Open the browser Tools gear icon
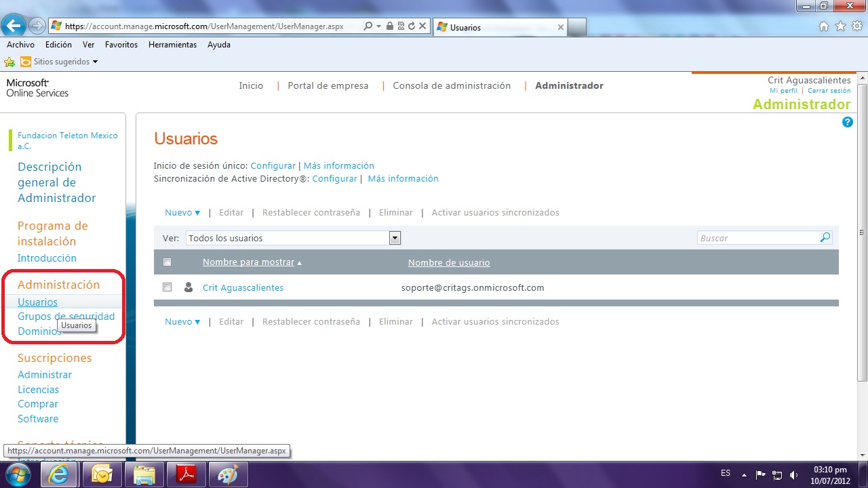The image size is (868, 488). pos(857,26)
